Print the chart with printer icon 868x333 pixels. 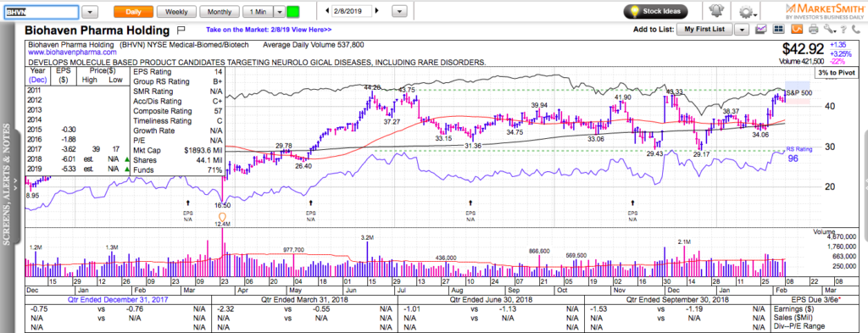point(813,30)
